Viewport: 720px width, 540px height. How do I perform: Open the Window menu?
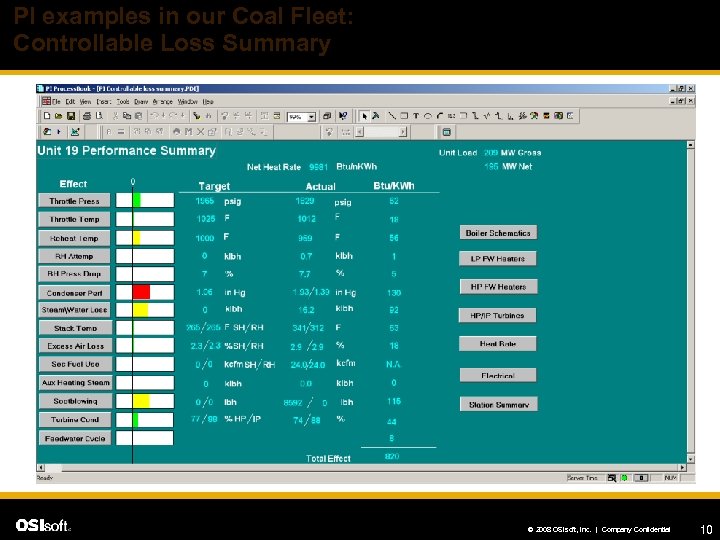(x=187, y=101)
